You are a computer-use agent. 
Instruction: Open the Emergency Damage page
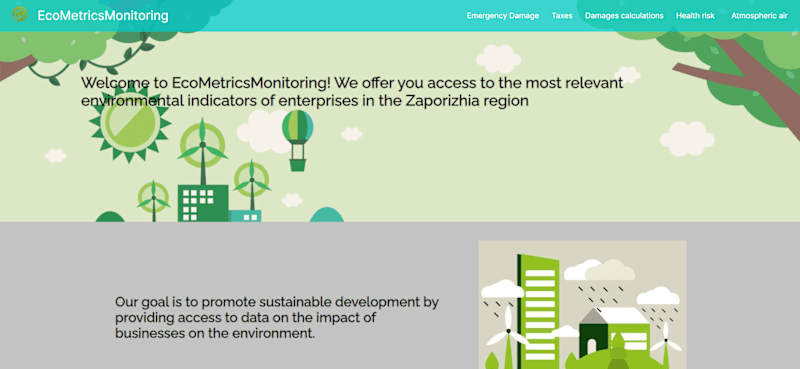click(x=503, y=16)
